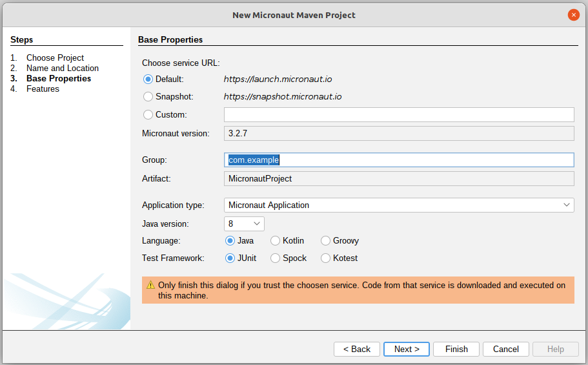Click the Test Framework label

(x=173, y=258)
